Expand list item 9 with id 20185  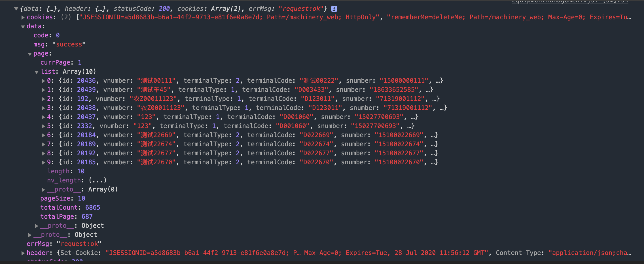(x=43, y=163)
